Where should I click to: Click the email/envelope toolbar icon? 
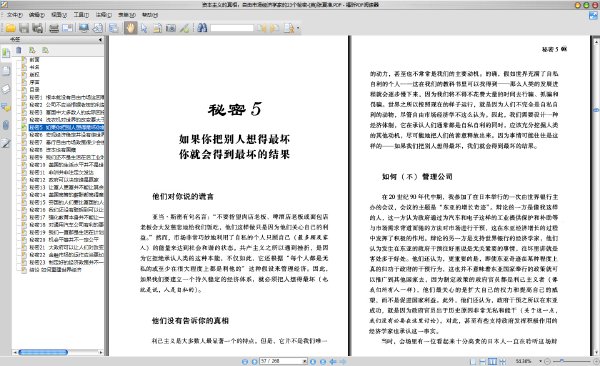pos(67,28)
